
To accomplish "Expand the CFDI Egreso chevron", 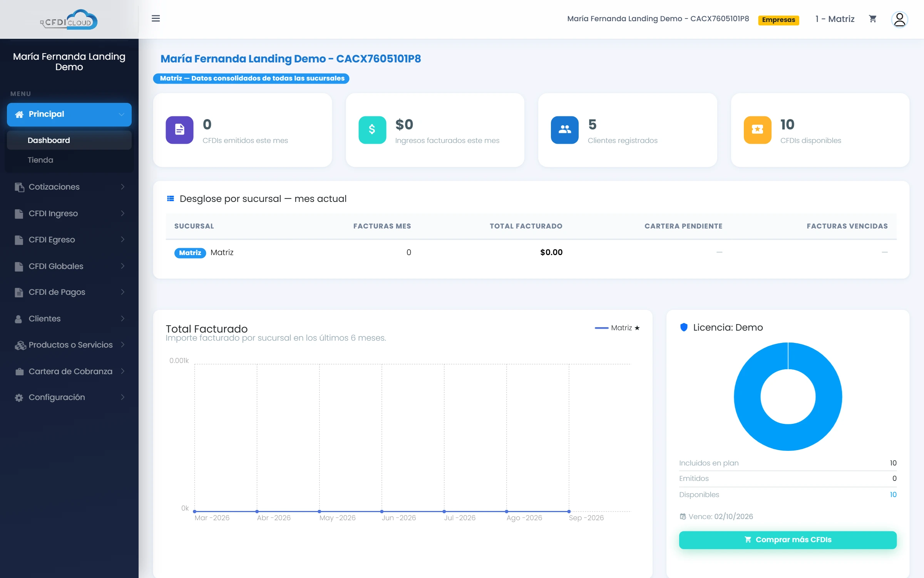I will (x=122, y=239).
